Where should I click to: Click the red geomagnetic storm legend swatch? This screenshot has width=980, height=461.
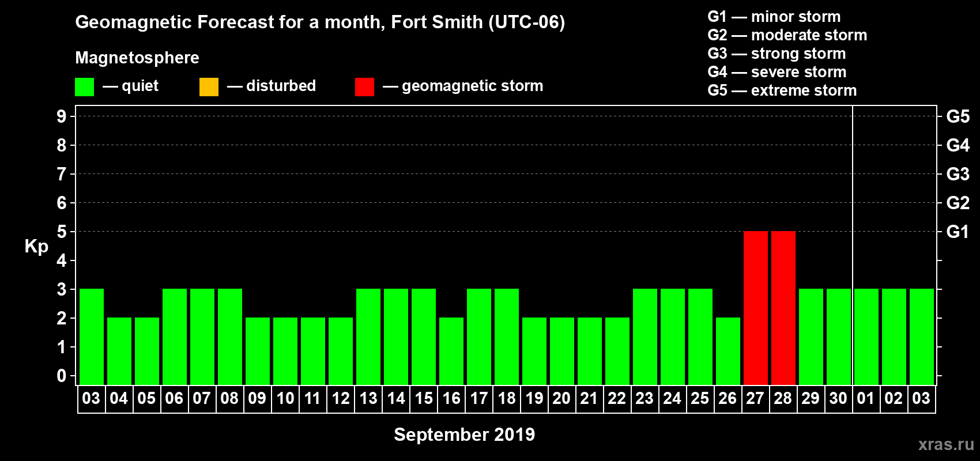point(364,87)
